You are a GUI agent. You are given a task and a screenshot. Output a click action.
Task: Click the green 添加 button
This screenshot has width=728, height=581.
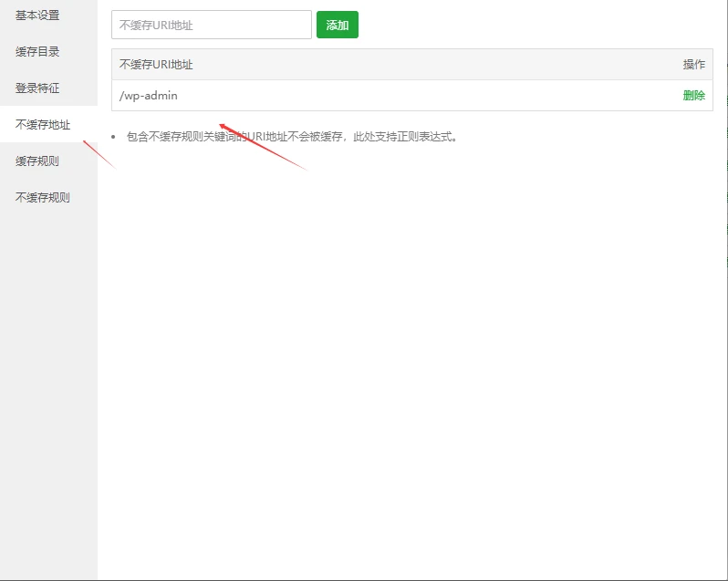point(338,25)
